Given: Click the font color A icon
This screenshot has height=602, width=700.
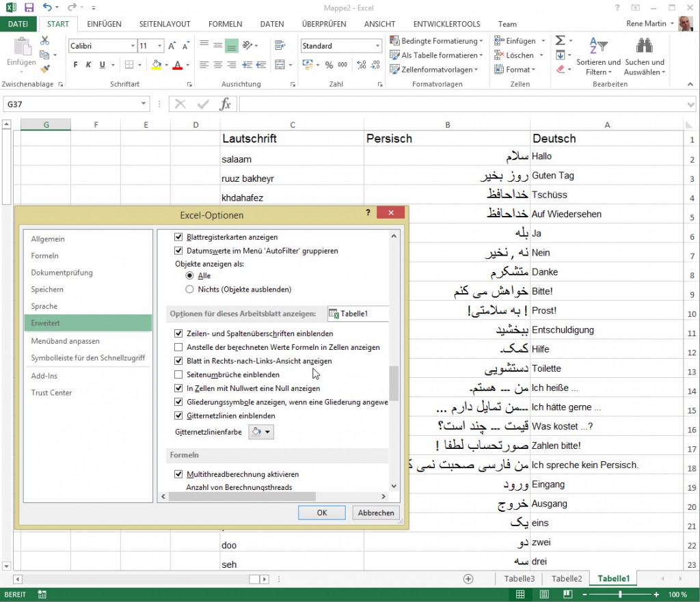Looking at the screenshot, I should [x=177, y=65].
